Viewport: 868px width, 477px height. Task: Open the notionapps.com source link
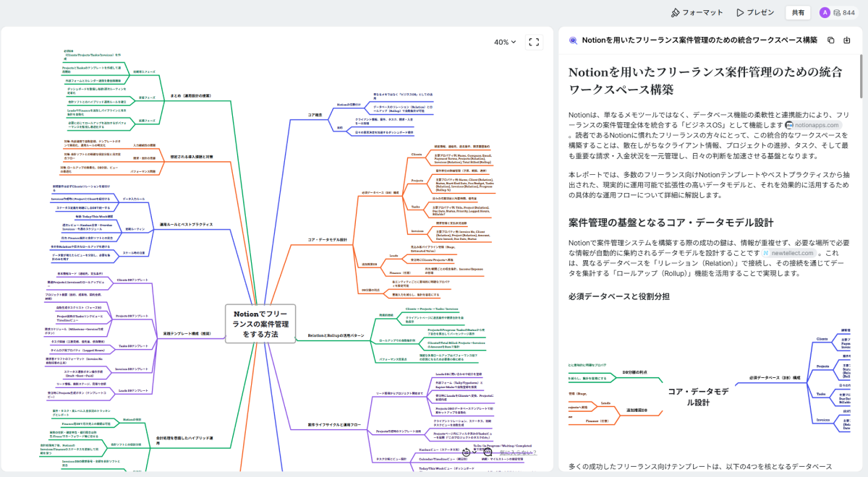[813, 125]
